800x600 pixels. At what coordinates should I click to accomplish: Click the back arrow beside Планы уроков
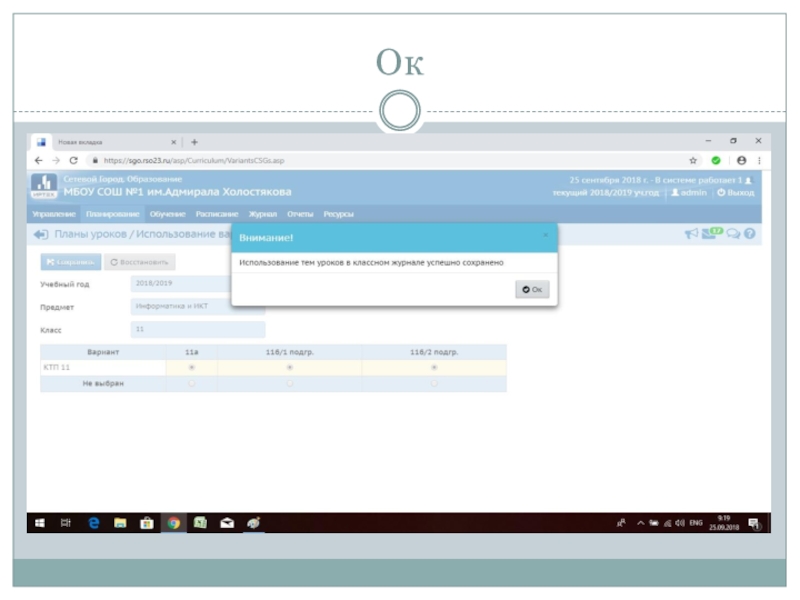click(x=41, y=234)
